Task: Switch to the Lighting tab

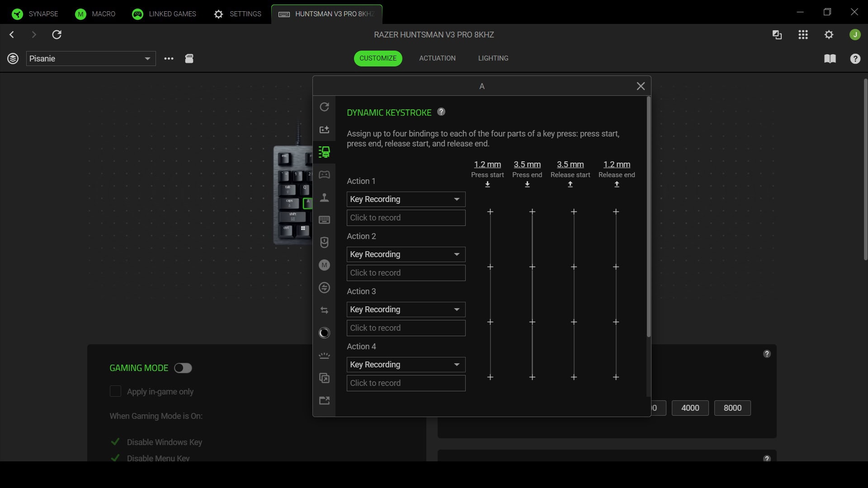Action: 493,58
